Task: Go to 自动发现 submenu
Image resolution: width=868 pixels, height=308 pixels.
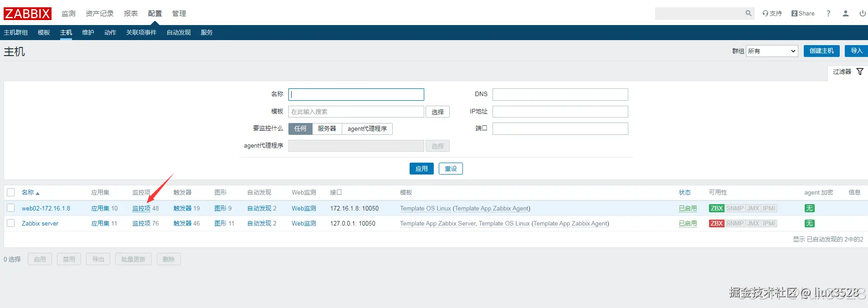Action: pos(179,32)
